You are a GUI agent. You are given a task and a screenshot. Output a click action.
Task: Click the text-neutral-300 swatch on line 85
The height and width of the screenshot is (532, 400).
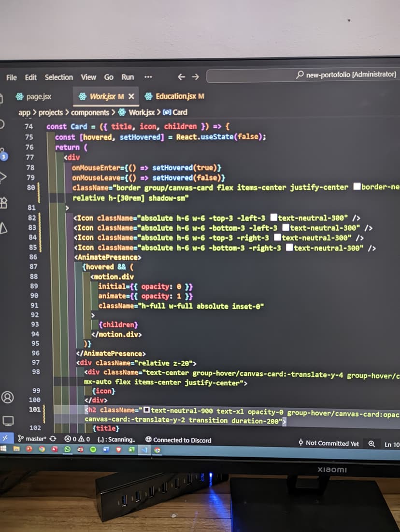(x=289, y=247)
